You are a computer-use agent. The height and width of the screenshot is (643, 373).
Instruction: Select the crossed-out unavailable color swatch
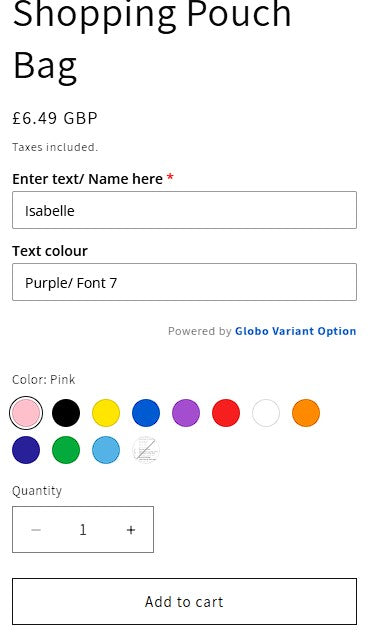pyautogui.click(x=146, y=450)
